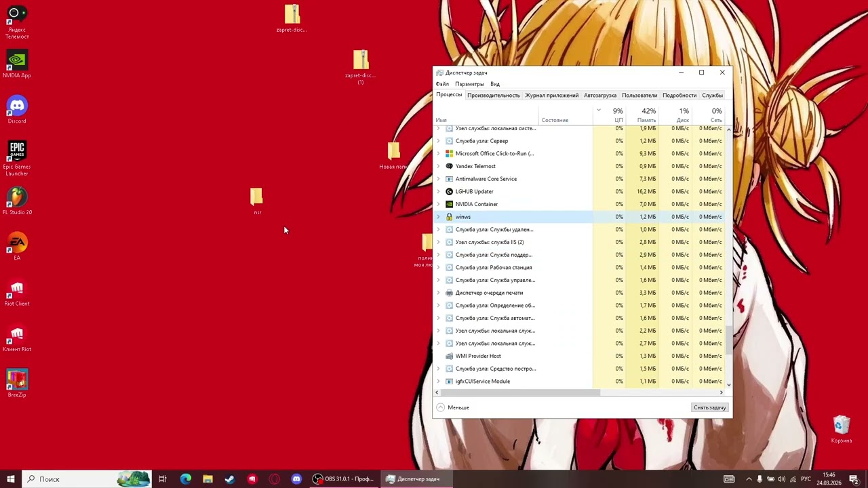Open the Параметры menu
The width and height of the screenshot is (868, 488).
tap(469, 84)
